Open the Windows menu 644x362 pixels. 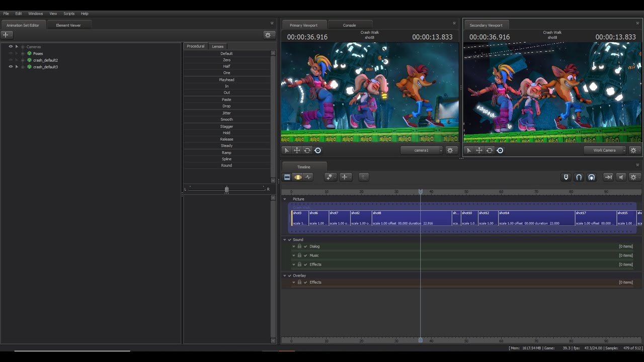click(x=35, y=14)
